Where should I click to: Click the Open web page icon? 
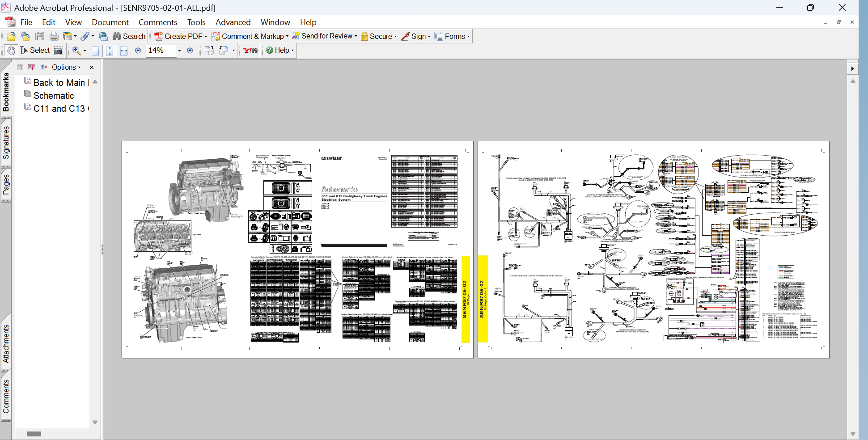click(25, 36)
